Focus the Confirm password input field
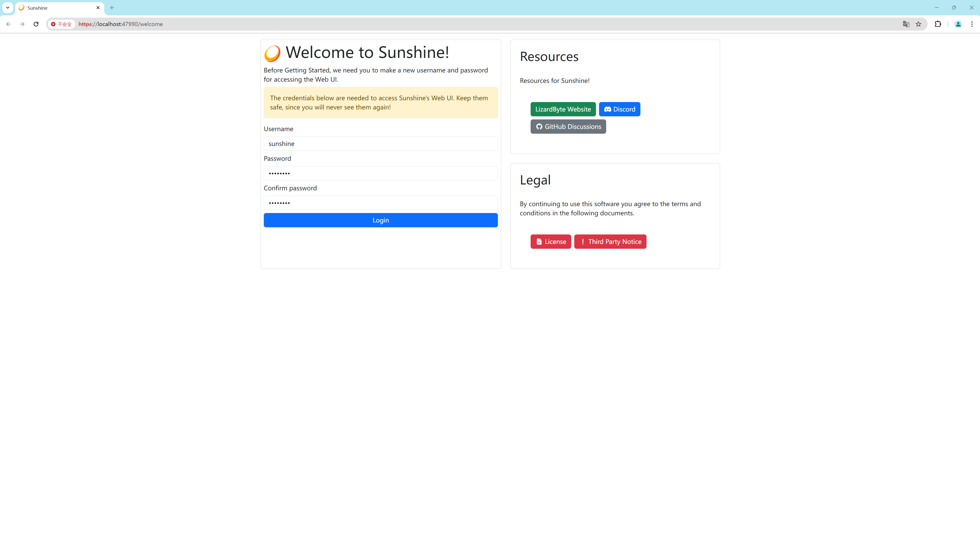The image size is (980, 536). tap(380, 203)
